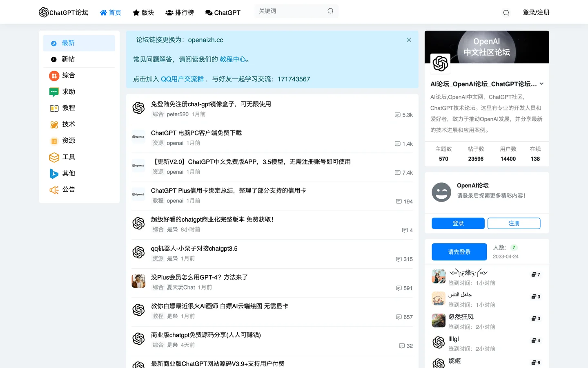This screenshot has width=588, height=368.
Task: Click the 主题数 570 statistic
Action: click(x=443, y=154)
